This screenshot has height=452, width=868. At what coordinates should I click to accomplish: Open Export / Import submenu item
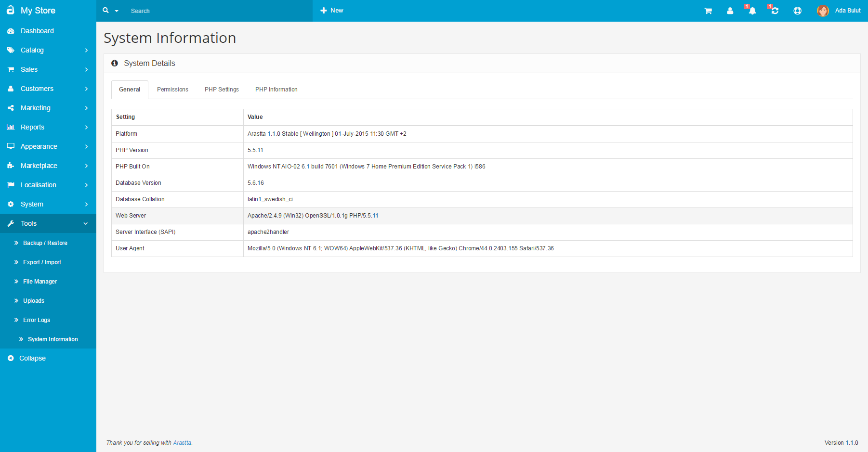tap(42, 262)
